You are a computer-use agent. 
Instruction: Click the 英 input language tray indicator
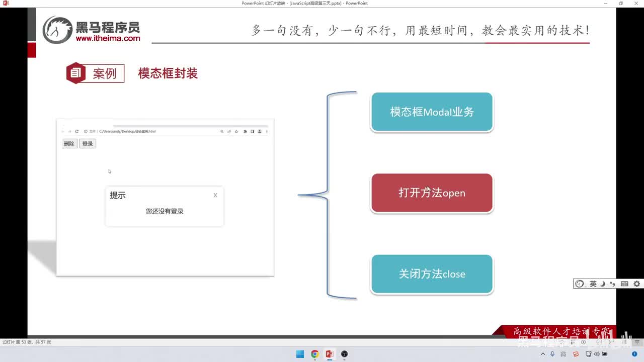pyautogui.click(x=563, y=354)
